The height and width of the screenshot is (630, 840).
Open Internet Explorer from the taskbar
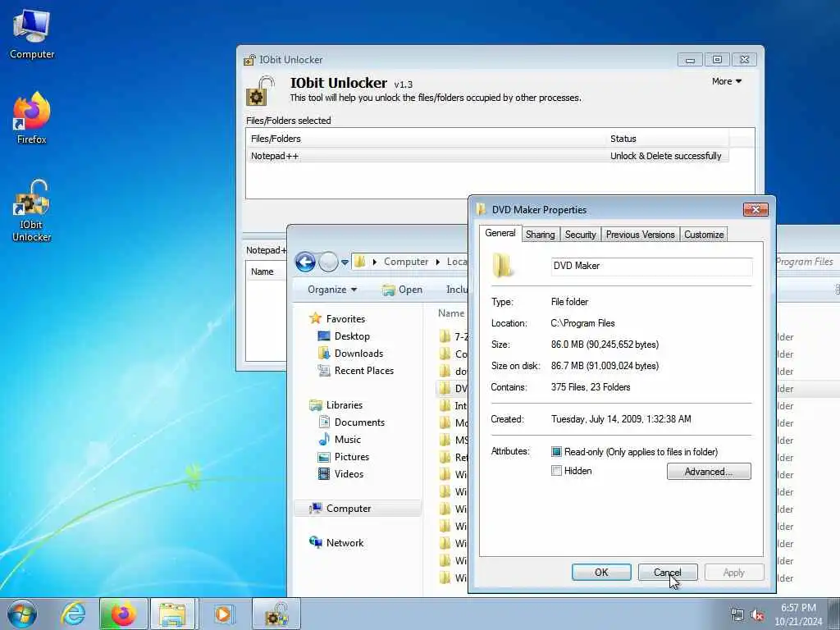coord(72,614)
